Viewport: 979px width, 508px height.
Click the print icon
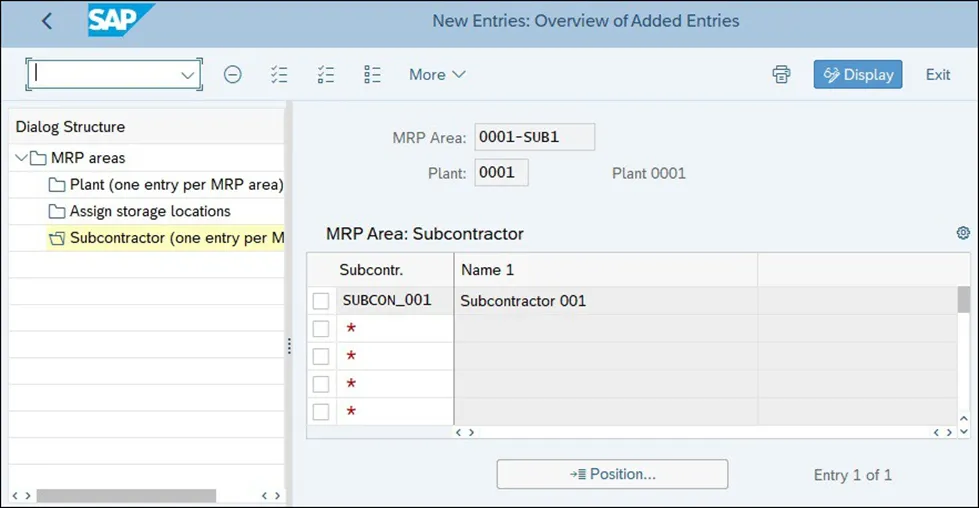coord(781,74)
